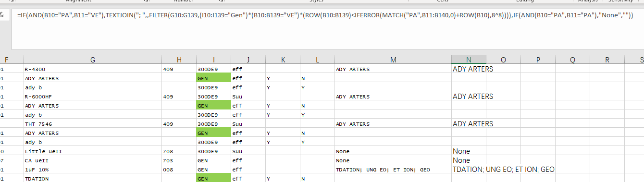
Task: Click column N ADY ARTERS in R-4300 row
Action: coord(469,69)
